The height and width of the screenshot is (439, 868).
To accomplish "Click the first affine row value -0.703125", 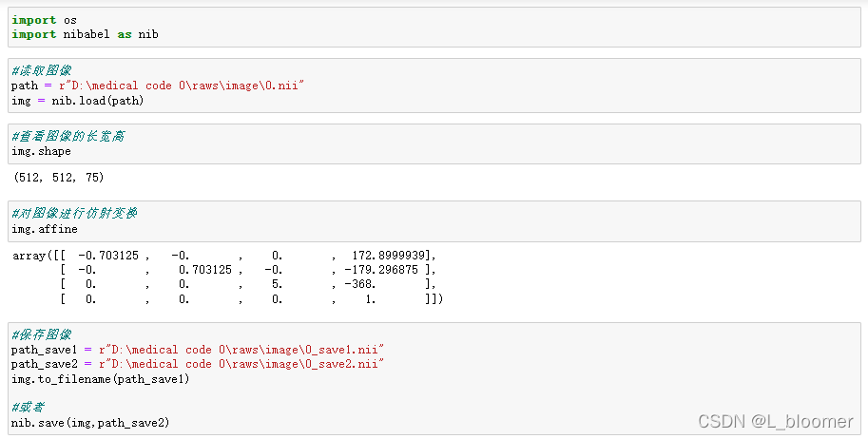I will pos(108,256).
